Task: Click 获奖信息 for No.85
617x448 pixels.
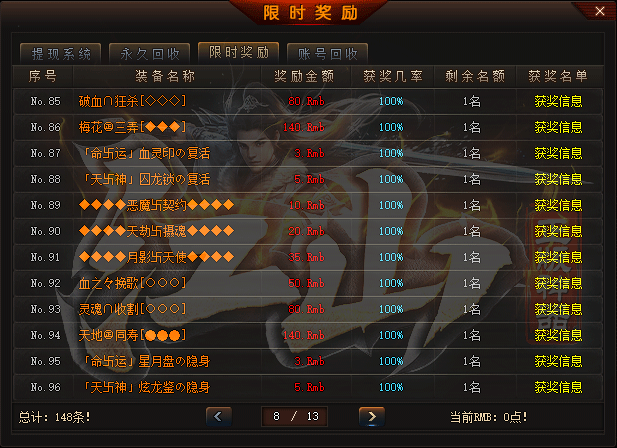Action: pyautogui.click(x=558, y=101)
